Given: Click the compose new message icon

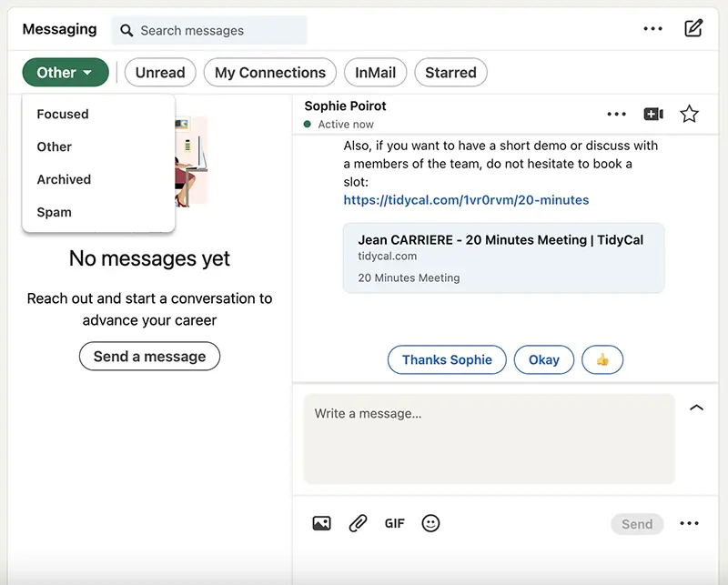Looking at the screenshot, I should pyautogui.click(x=693, y=28).
